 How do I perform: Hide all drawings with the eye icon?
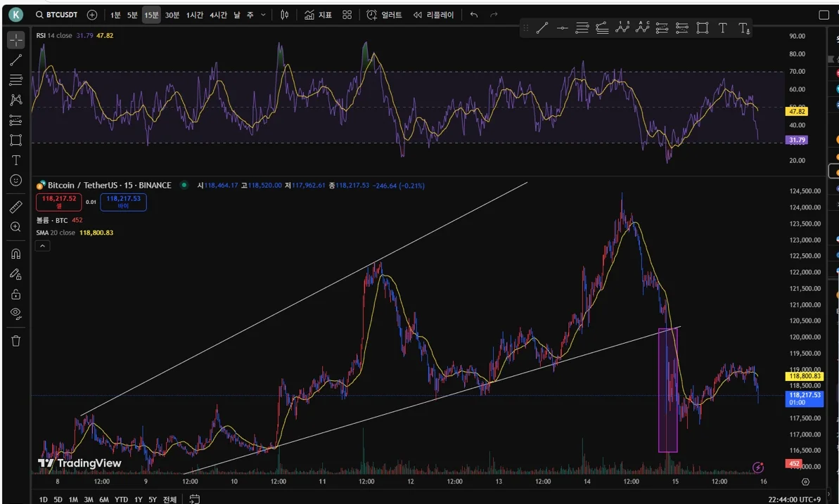15,314
